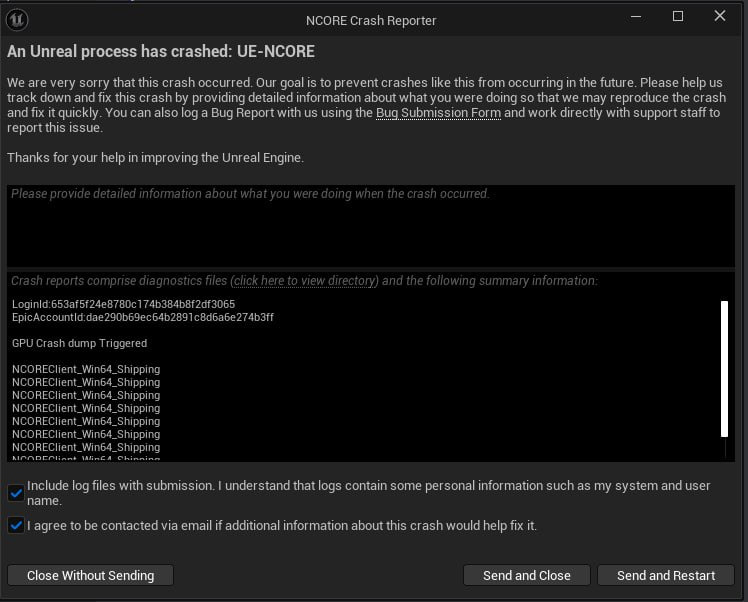Select the LoginId line in summary

coord(123,304)
